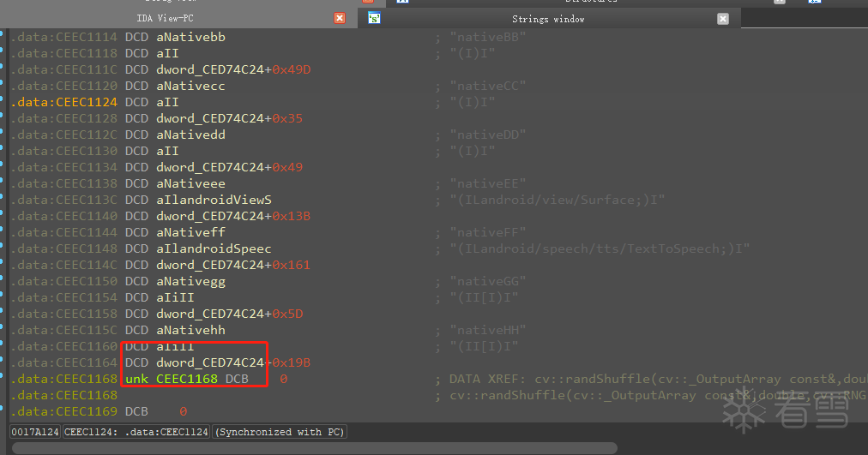Select the aNativecc operand
Screen dimensions: 868x455
[190, 86]
